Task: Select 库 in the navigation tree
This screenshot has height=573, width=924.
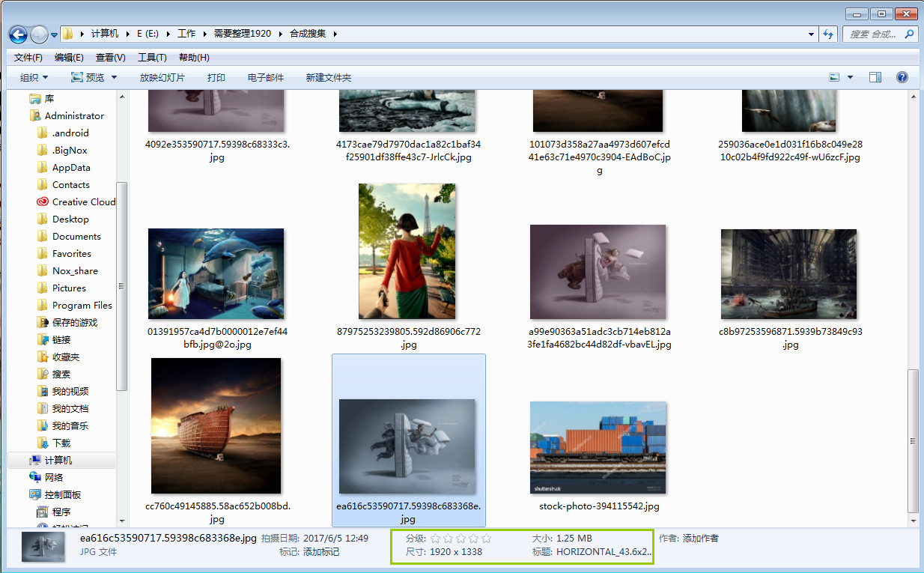Action: [x=49, y=98]
